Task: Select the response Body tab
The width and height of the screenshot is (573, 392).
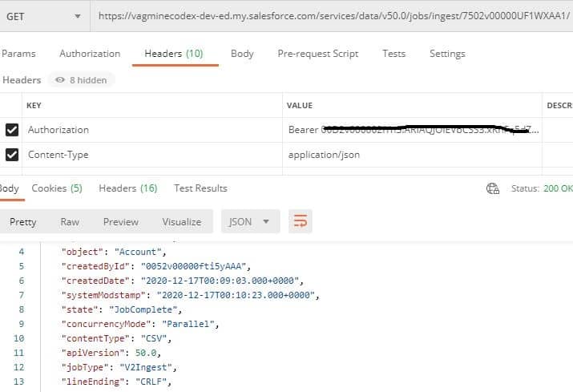Action: click(10, 188)
